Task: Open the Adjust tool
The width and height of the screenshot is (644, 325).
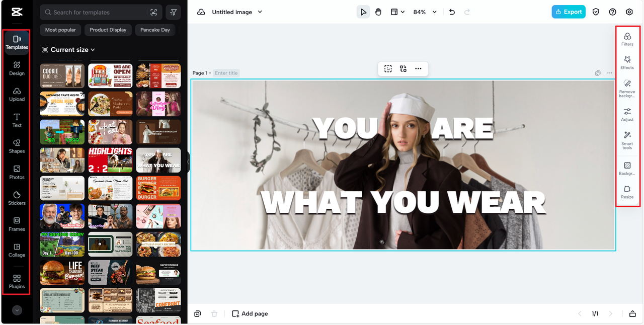Action: [627, 115]
